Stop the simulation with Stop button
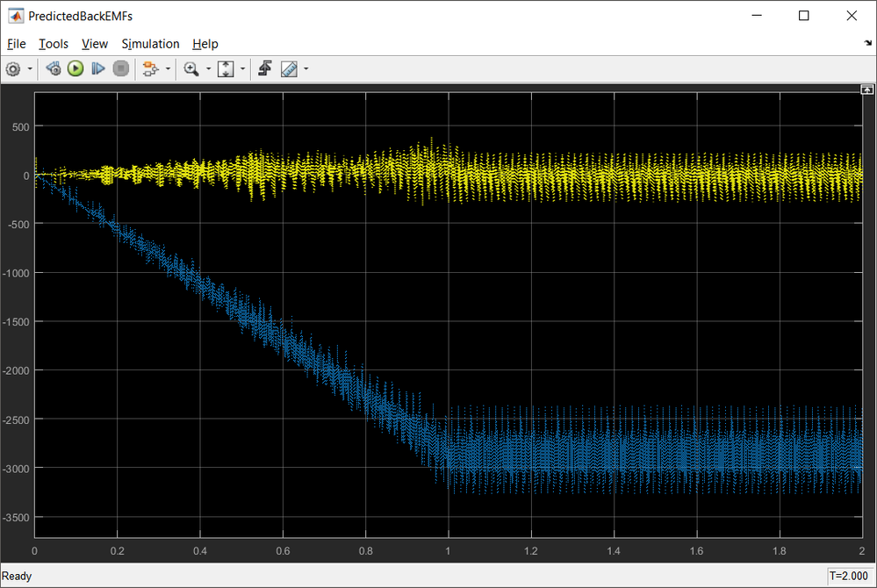 click(x=121, y=68)
